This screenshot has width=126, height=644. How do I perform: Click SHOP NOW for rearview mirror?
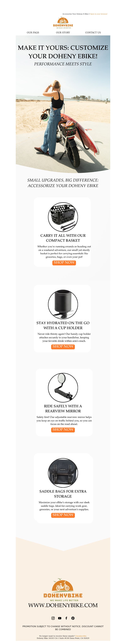(63, 429)
